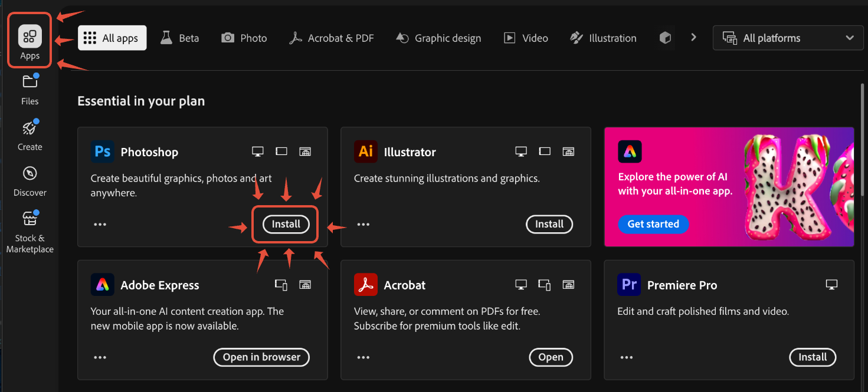Click Photoshop tablet platform icon
Viewport: 868px width, 392px height.
coord(281,151)
